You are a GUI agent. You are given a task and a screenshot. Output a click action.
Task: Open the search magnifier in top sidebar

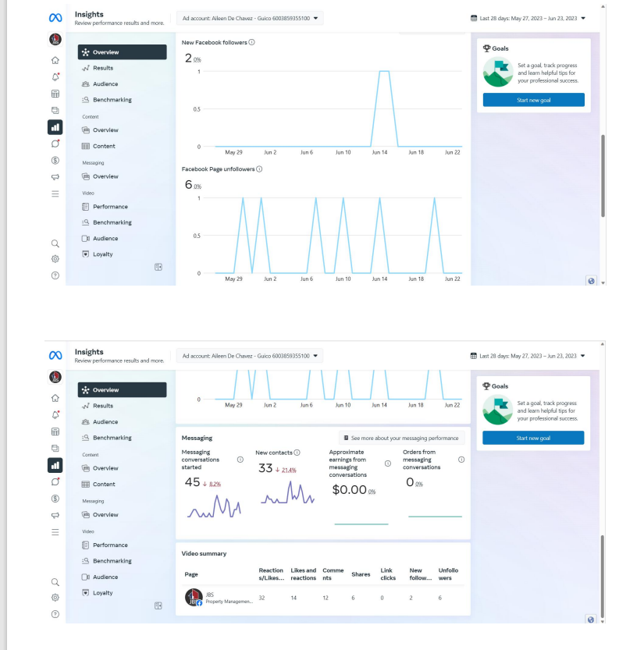coord(55,243)
